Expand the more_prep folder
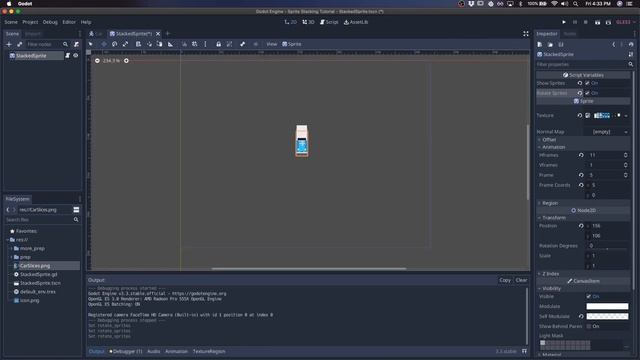640x360 pixels. pos(11,249)
